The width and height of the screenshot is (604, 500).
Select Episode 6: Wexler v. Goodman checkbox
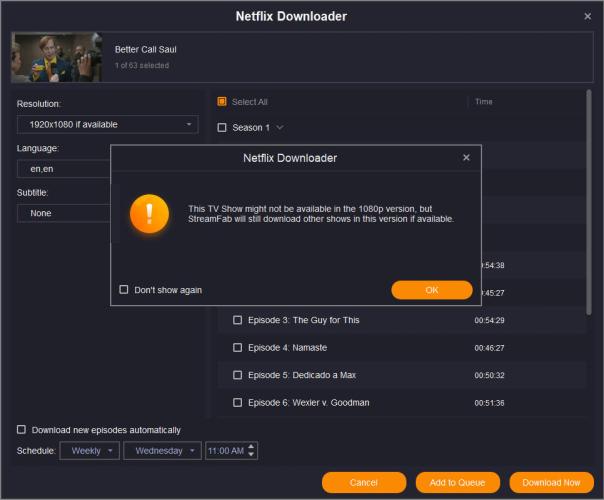point(238,403)
